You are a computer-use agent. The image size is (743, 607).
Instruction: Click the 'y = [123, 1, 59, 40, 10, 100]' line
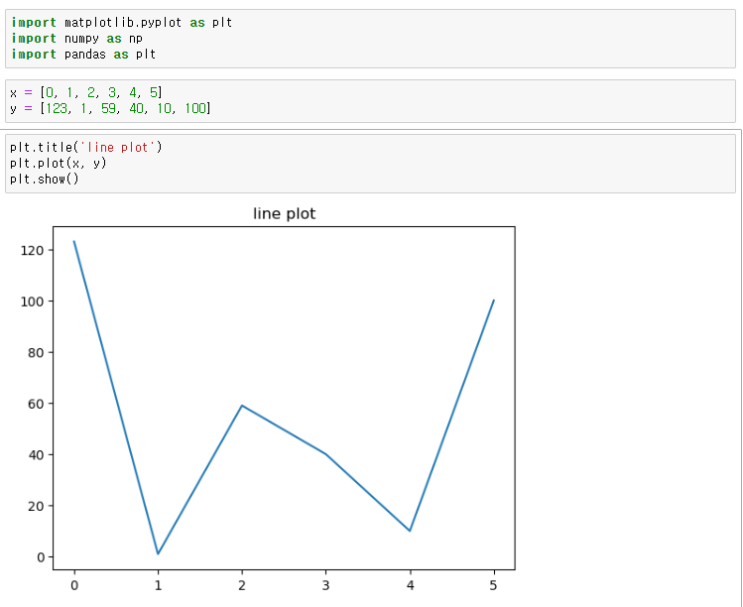110,109
